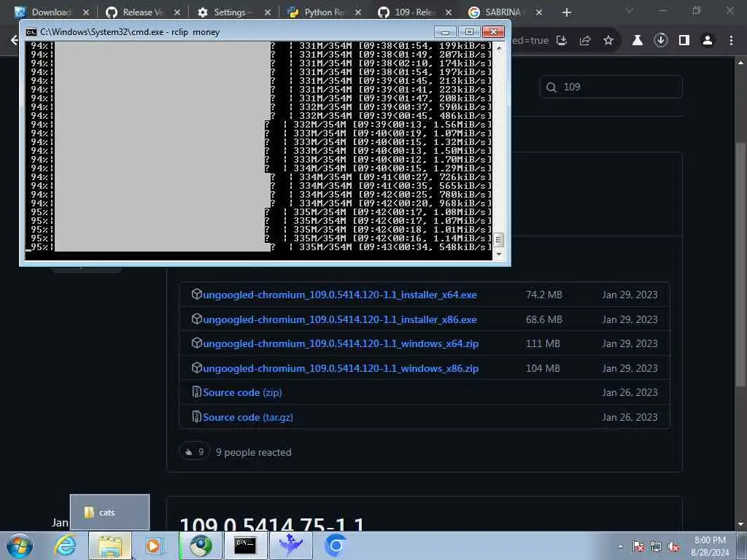This screenshot has height=560, width=747.
Task: Bookmark this page with the star icon
Action: 608,41
